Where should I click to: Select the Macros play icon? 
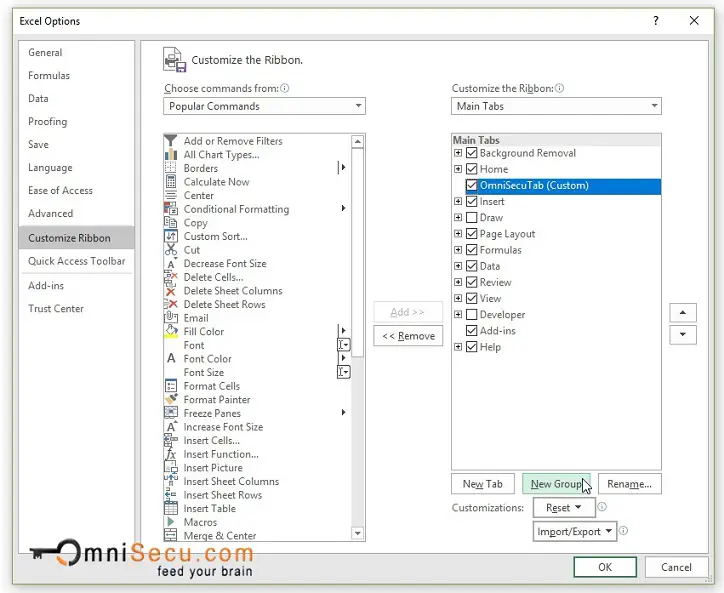tap(171, 522)
